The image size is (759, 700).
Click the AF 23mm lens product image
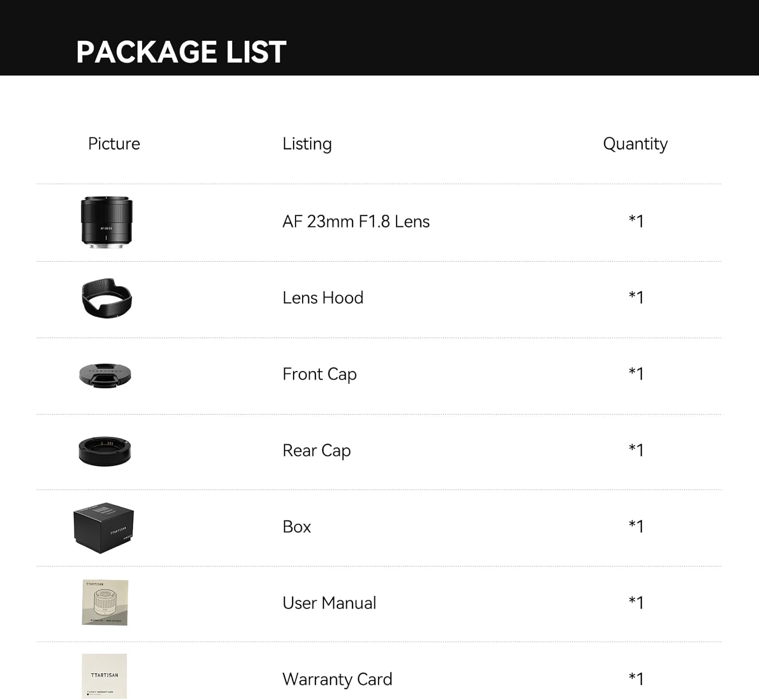(x=106, y=222)
